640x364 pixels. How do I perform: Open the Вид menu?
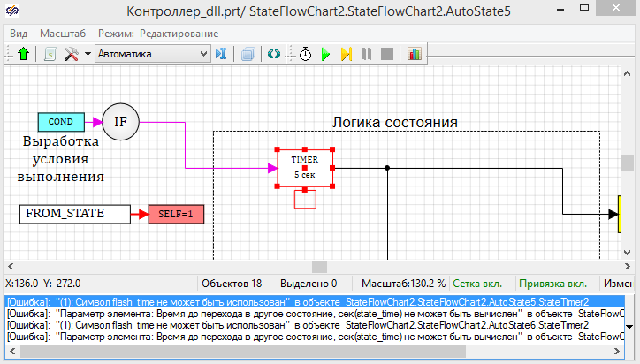coord(19,34)
